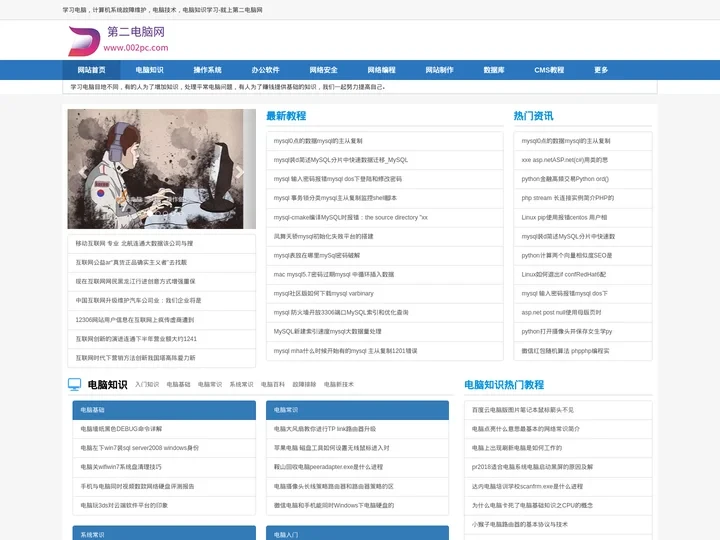Show the next carousel slide arrow

[x=239, y=172]
